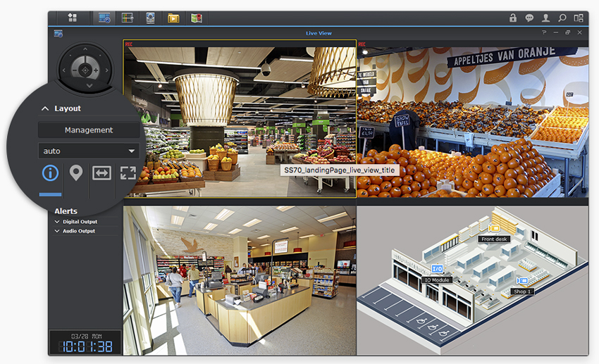This screenshot has height=364, width=599.
Task: Collapse the Layout section
Action: pos(45,108)
